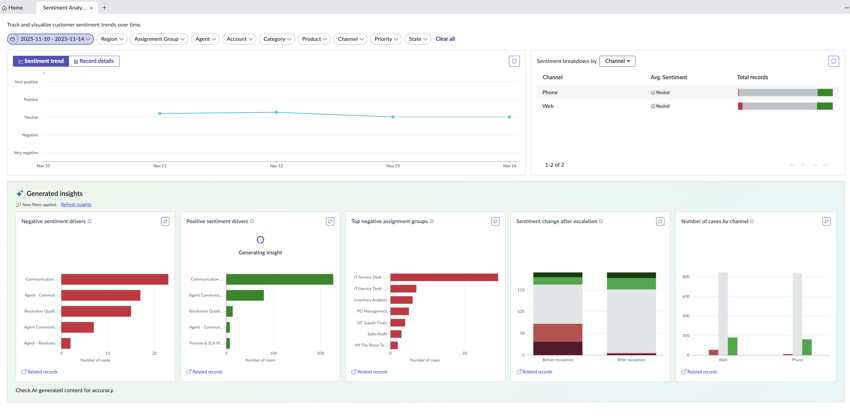
Task: Refresh the Sentiment trend chart
Action: point(514,61)
